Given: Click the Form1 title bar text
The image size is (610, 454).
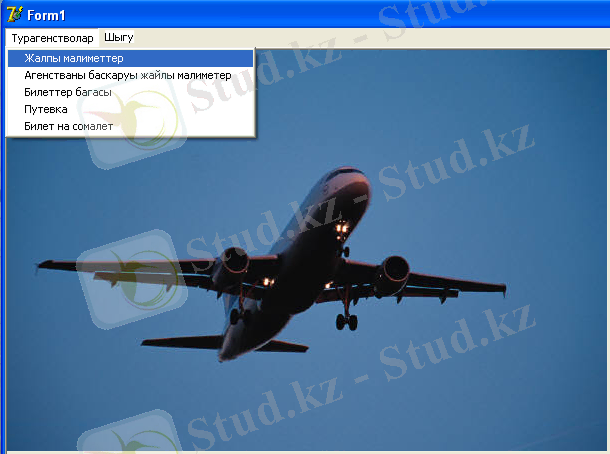Looking at the screenshot, I should (x=46, y=16).
